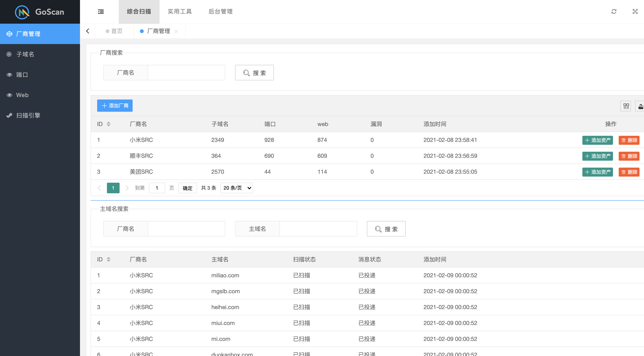Viewport: 644px width, 356px height.
Task: Click the 确定 pagination button
Action: pyautogui.click(x=188, y=188)
